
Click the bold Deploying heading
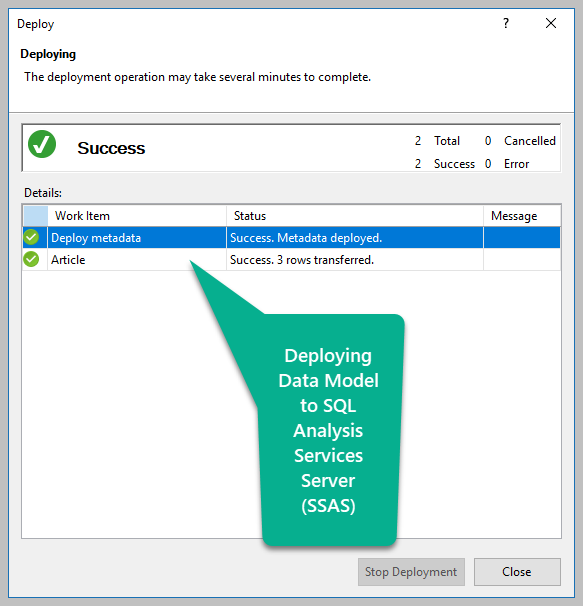point(48,54)
